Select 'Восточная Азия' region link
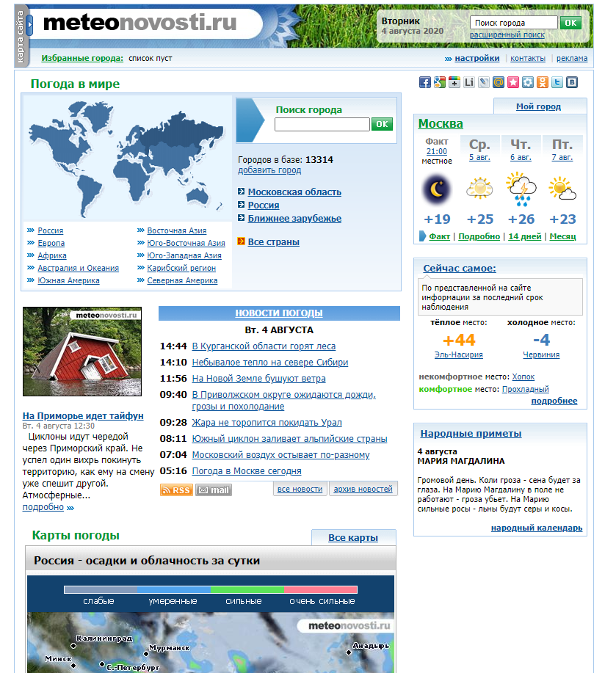This screenshot has height=673, width=616. (176, 231)
